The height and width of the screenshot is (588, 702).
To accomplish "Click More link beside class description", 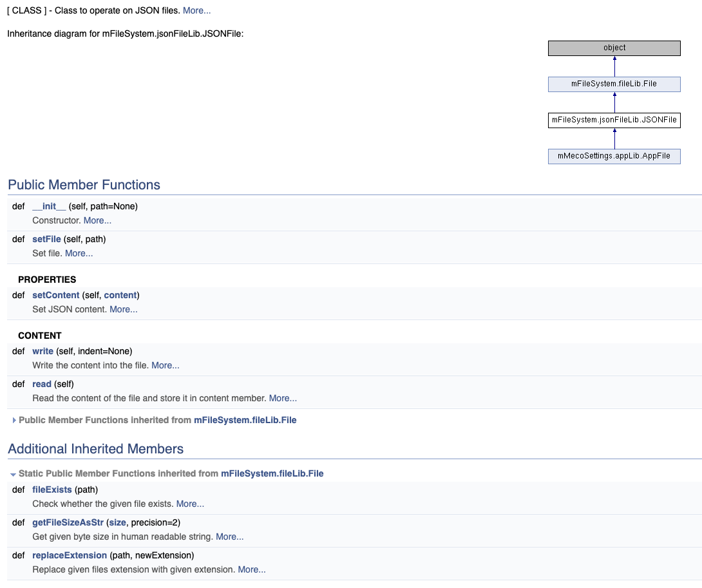I will tap(196, 10).
